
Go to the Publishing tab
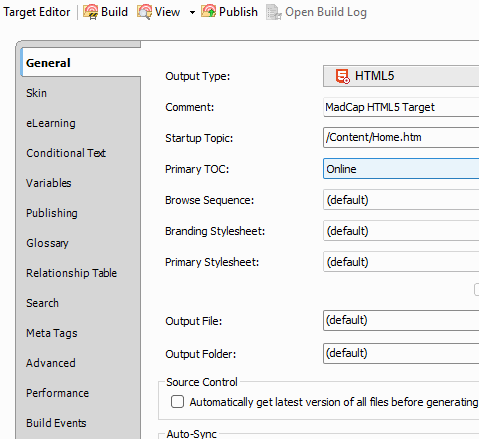click(x=52, y=213)
